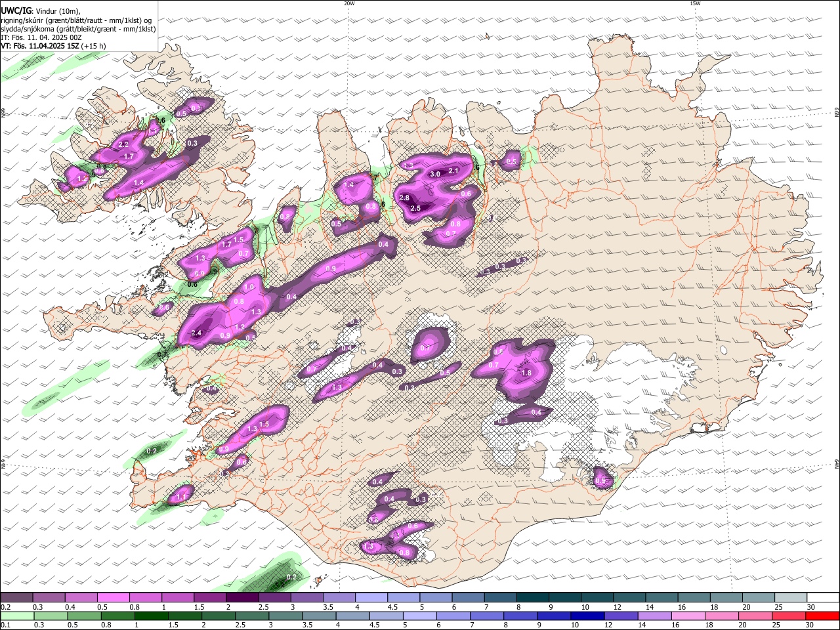This screenshot has width=840, height=630.
Task: Click the 1.0 precipitation value on the map
Action: [x=249, y=287]
